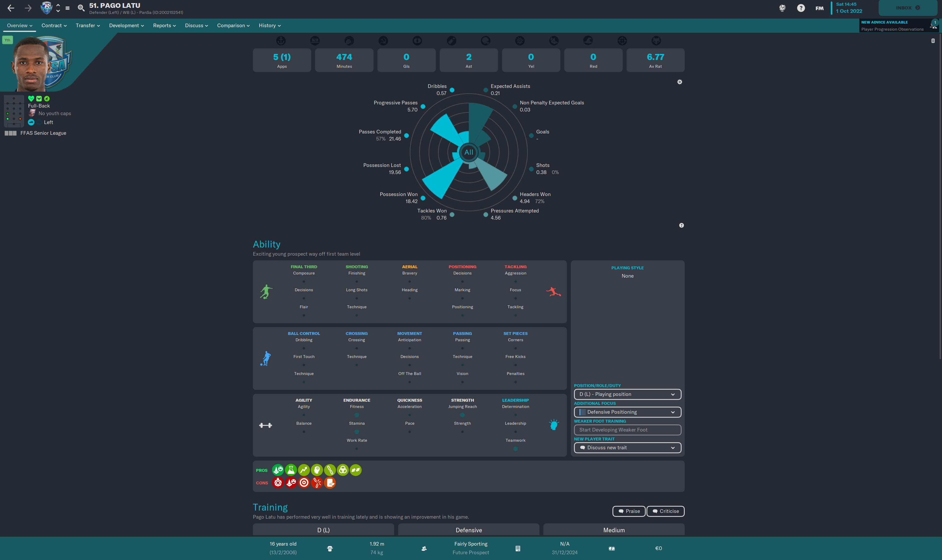The image size is (942, 560).
Task: Toggle the Headers Won radar stat dot
Action: [514, 198]
